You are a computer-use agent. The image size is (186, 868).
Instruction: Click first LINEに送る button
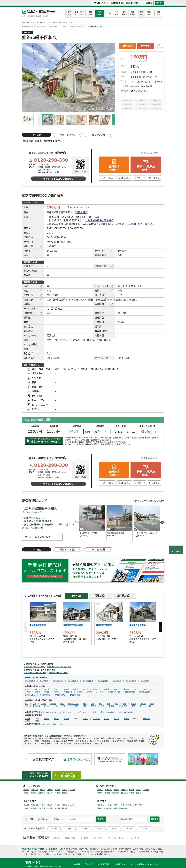point(124,178)
